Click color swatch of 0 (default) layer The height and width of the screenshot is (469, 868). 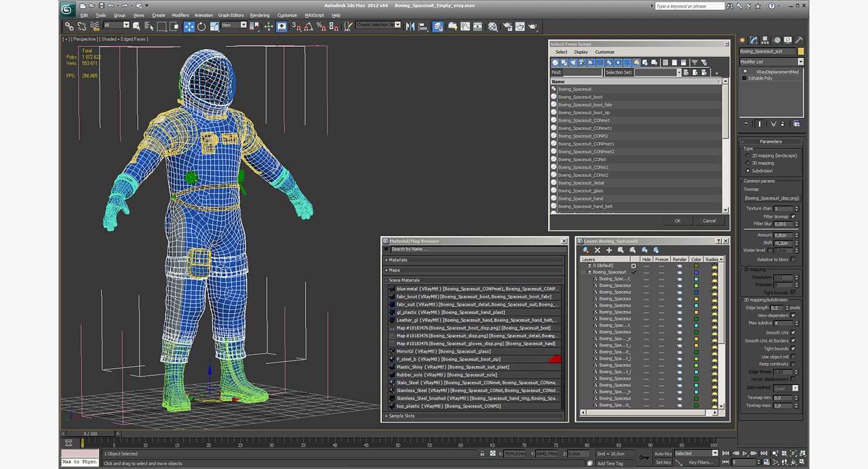[696, 266]
